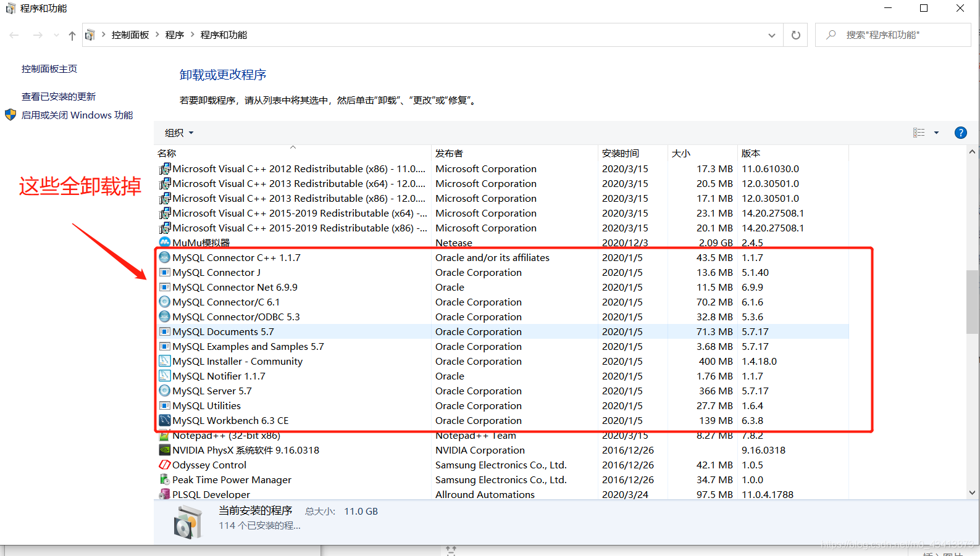Image resolution: width=980 pixels, height=556 pixels.
Task: Navigate to 控制面板 breadcrumb
Action: tap(130, 35)
